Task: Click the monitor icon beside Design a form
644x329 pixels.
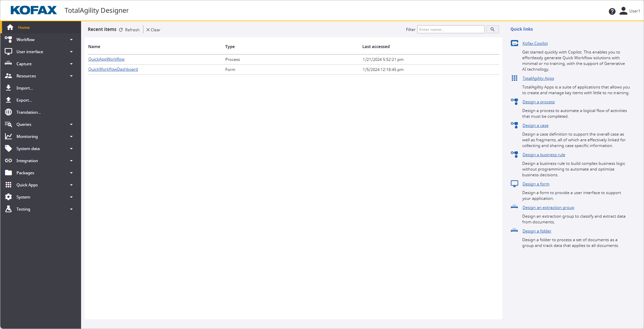Action: point(514,184)
